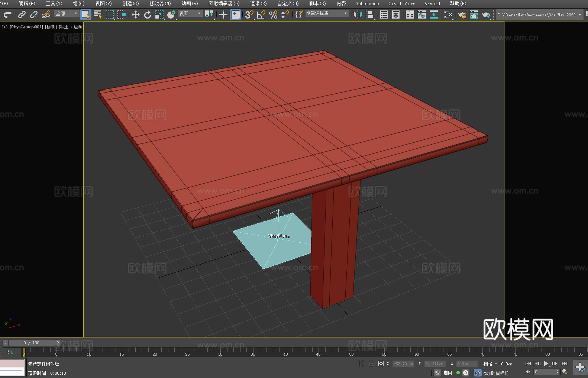Toggle Keyboard Shortcut Override button

[235, 14]
